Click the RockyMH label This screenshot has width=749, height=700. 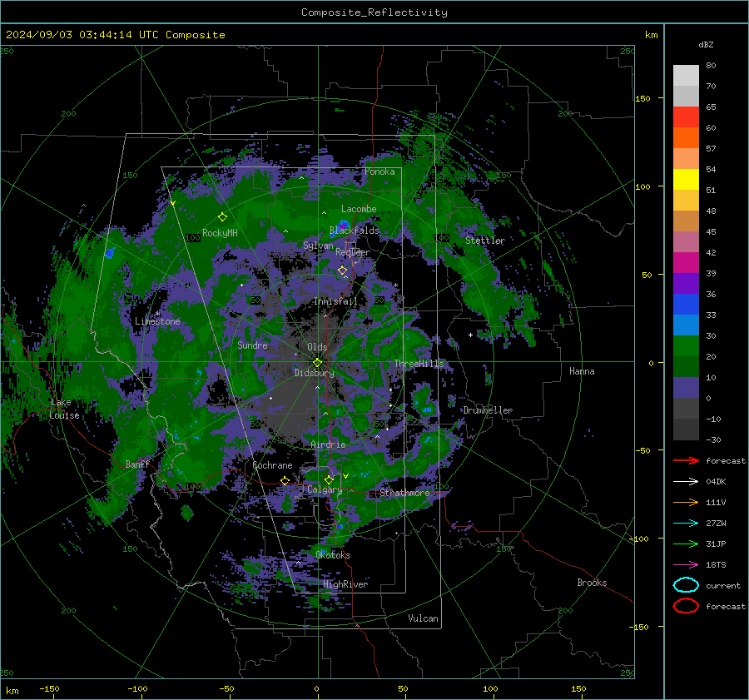tap(220, 233)
